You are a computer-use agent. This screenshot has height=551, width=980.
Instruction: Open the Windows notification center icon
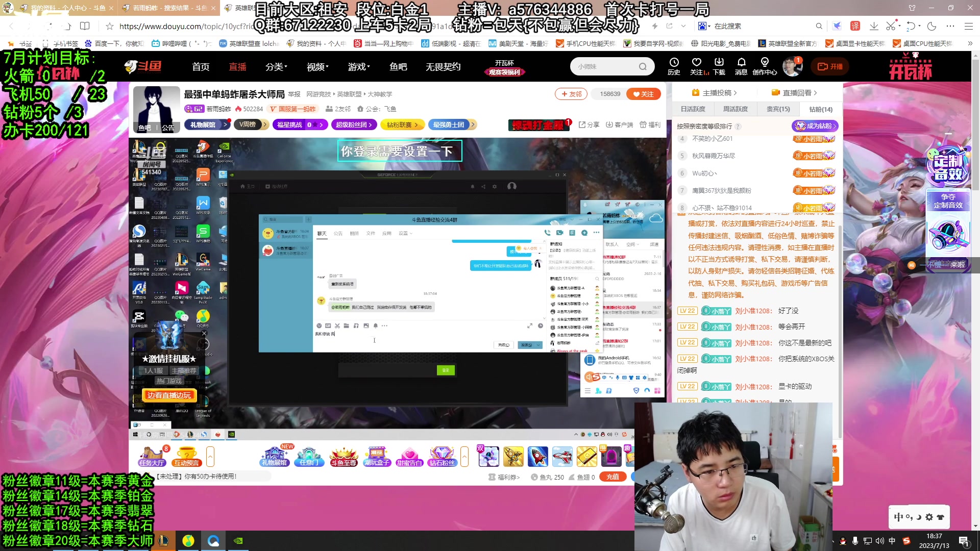pos(964,541)
